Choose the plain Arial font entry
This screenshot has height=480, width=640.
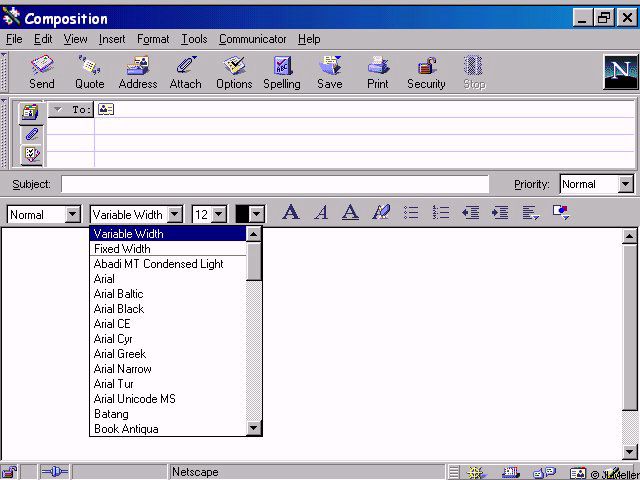168,279
